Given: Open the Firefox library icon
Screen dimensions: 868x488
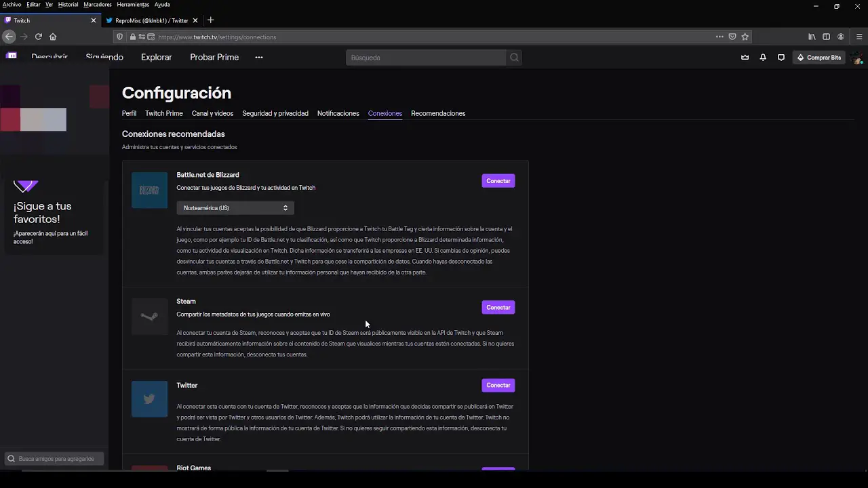Looking at the screenshot, I should point(812,37).
